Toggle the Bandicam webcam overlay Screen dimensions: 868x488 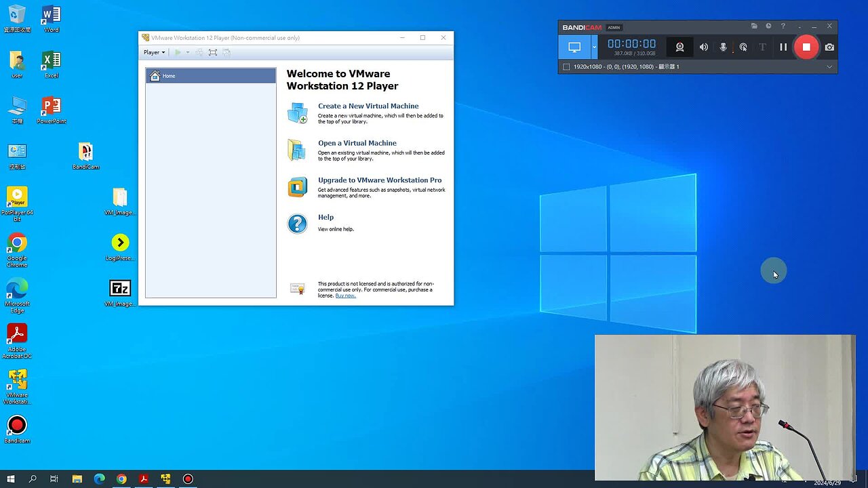(x=679, y=47)
